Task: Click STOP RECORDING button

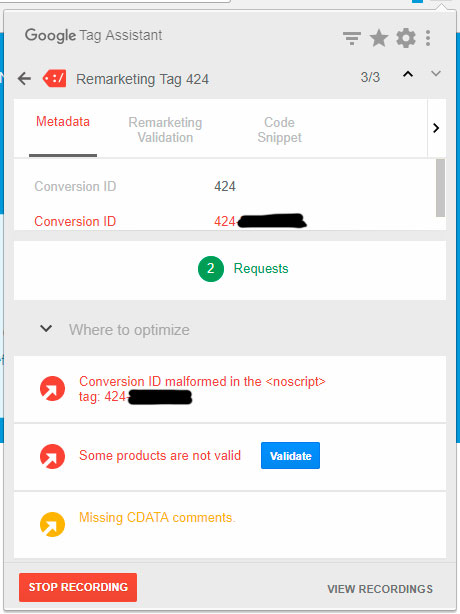Action: (x=78, y=587)
